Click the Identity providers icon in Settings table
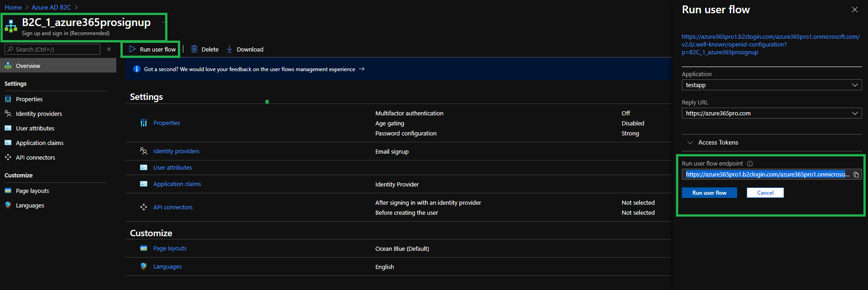This screenshot has width=868, height=290. 144,151
